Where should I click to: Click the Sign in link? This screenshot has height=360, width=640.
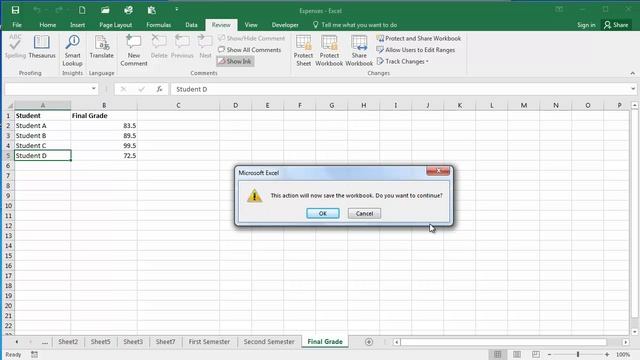coord(586,25)
